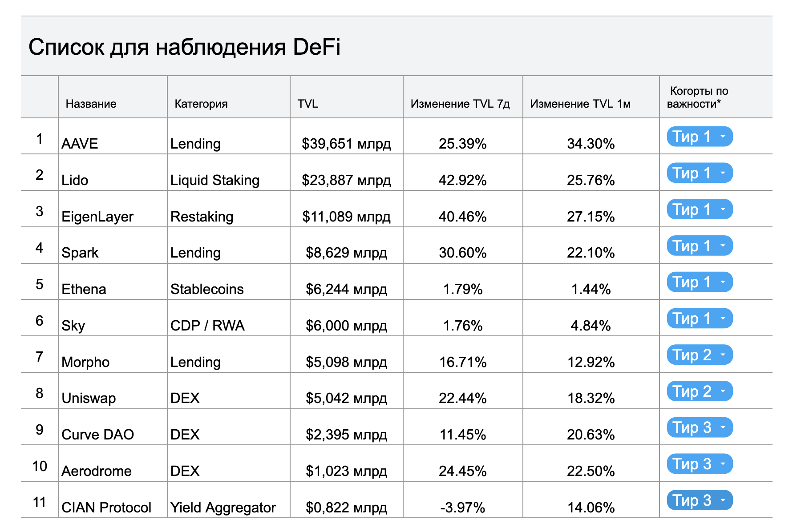Click the $11,089 млрд TVL cell
Screen dimensions: 801x532
pyautogui.click(x=347, y=210)
